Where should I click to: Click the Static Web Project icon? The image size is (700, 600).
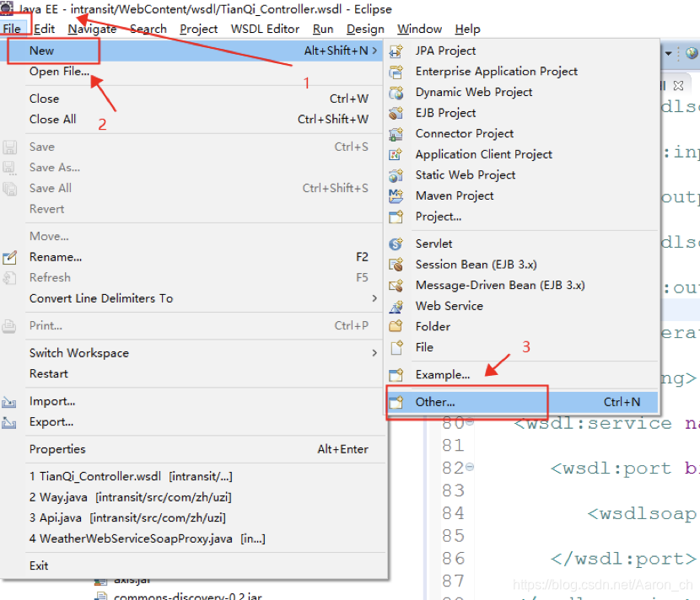coord(396,175)
